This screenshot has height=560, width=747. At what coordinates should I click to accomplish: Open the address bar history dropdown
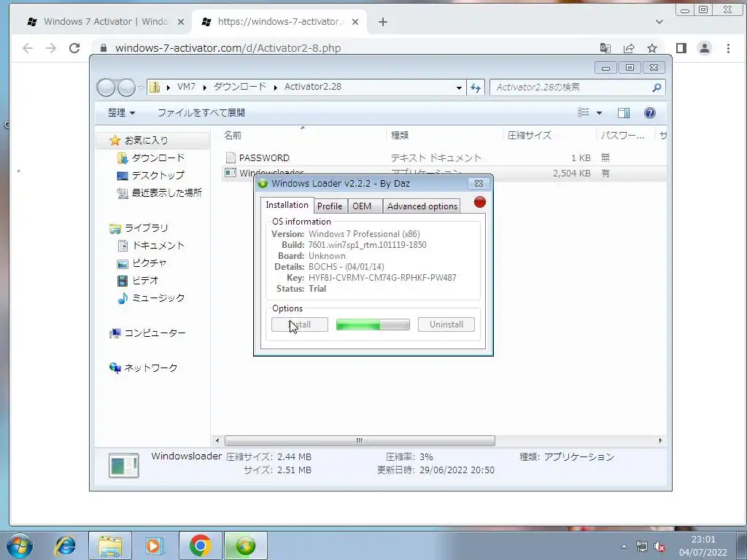(459, 87)
